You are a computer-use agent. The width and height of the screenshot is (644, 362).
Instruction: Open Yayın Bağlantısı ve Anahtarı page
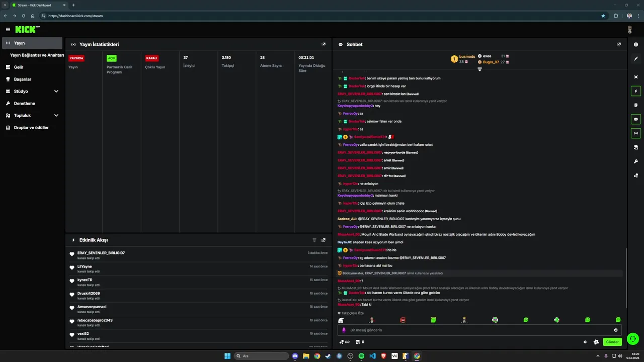pyautogui.click(x=37, y=55)
